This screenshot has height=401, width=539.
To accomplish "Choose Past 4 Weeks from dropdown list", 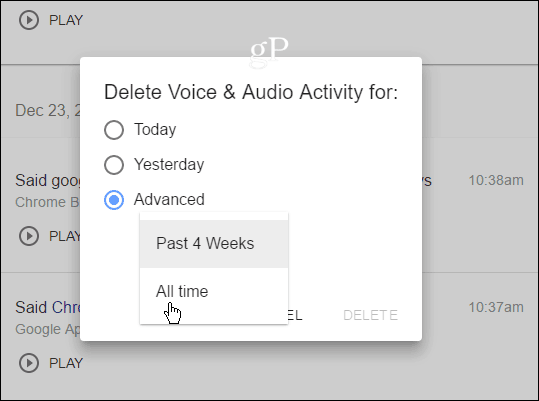I will pos(214,244).
